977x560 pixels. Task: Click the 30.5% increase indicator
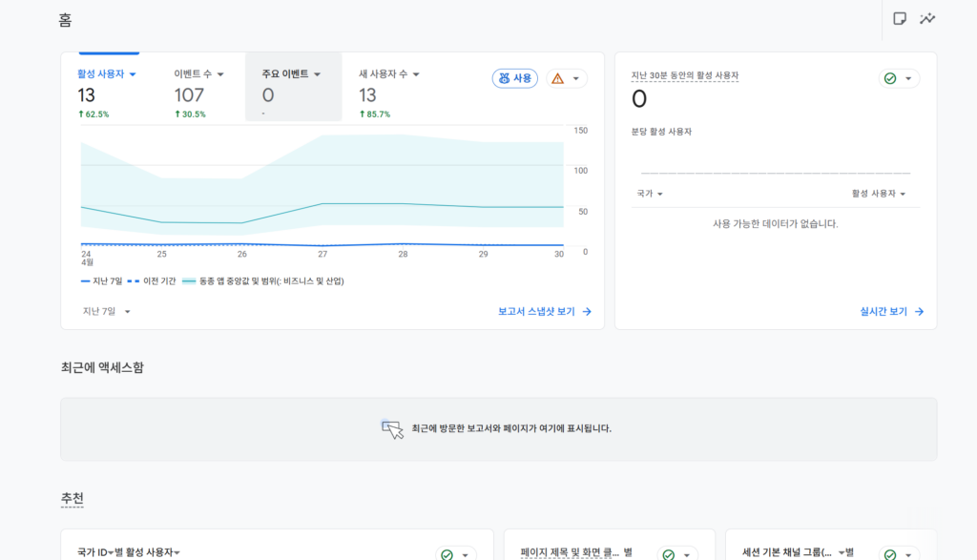190,114
